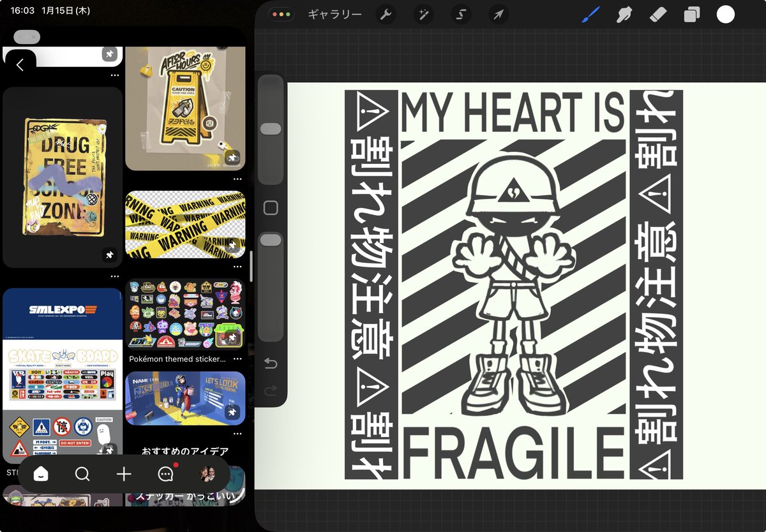Open the profile avatar tab in Pinterest
Image resolution: width=766 pixels, height=532 pixels.
(x=207, y=474)
